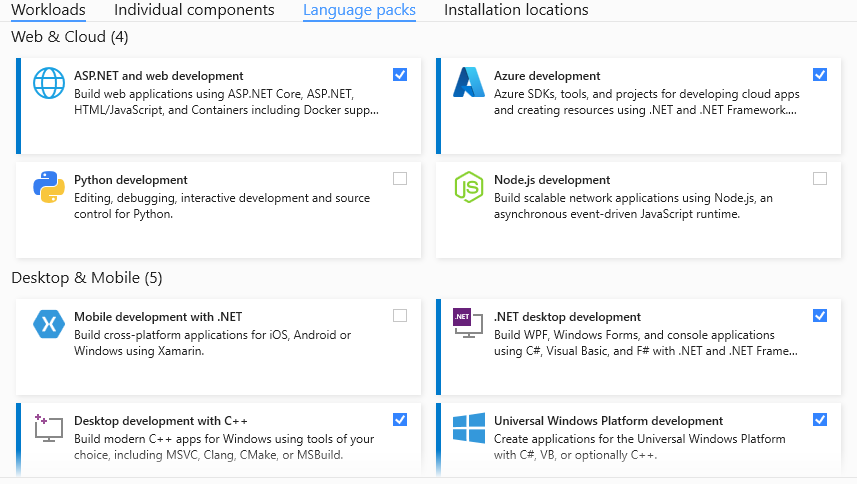Click the Azure development logo icon
Image resolution: width=857 pixels, height=484 pixels.
tap(469, 82)
